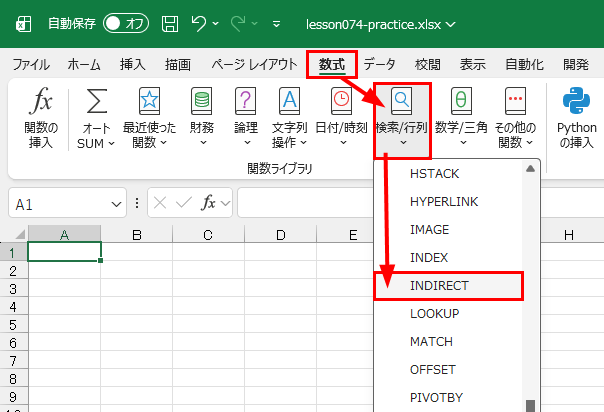This screenshot has width=604, height=412.
Task: Select column D header
Action: point(280,234)
